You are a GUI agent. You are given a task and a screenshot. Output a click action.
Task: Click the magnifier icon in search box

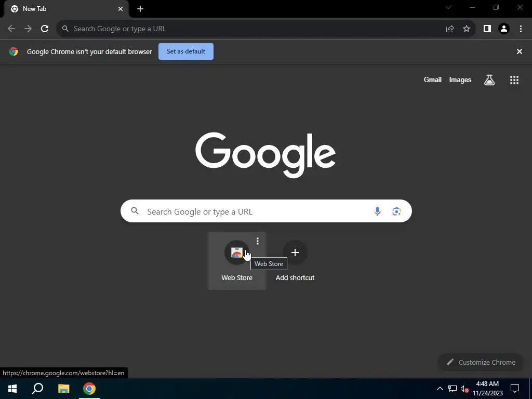click(135, 211)
